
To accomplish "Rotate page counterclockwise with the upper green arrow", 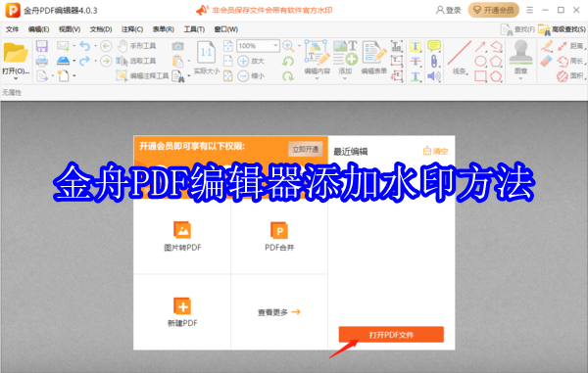I will (288, 61).
